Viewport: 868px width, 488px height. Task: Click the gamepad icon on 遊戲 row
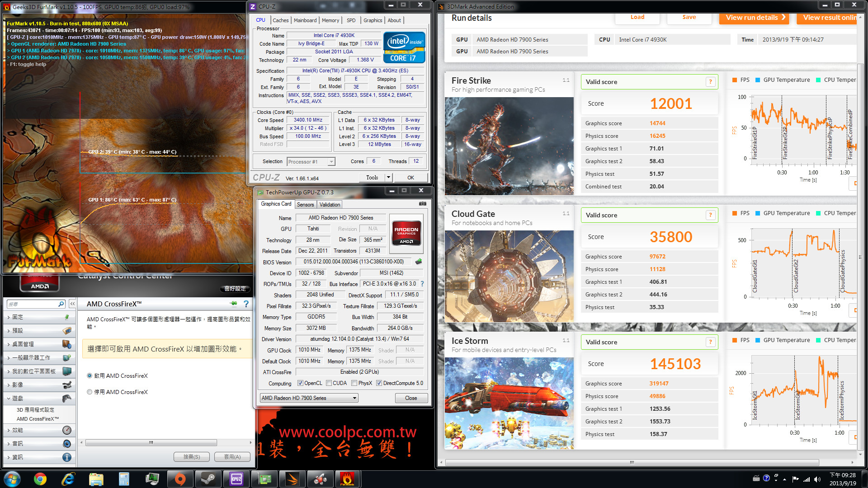click(67, 398)
